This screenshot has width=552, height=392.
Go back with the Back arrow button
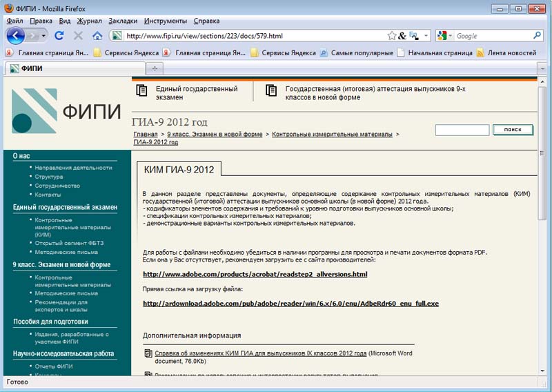pos(15,36)
